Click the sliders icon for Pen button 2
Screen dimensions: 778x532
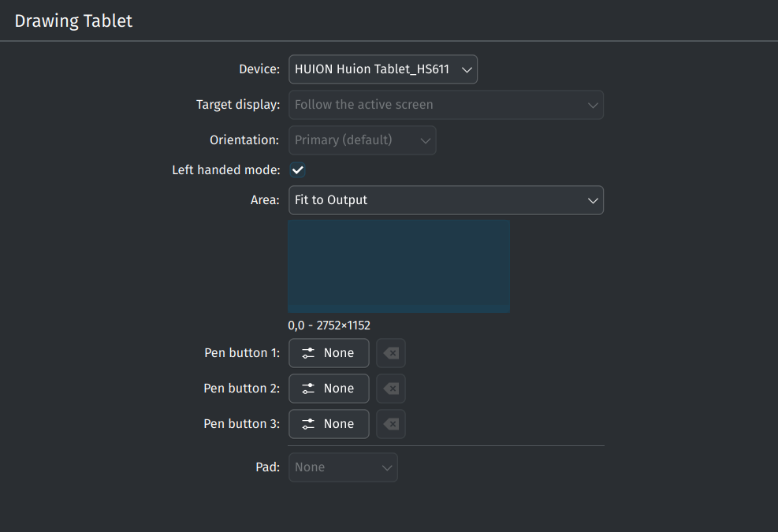[x=308, y=389]
